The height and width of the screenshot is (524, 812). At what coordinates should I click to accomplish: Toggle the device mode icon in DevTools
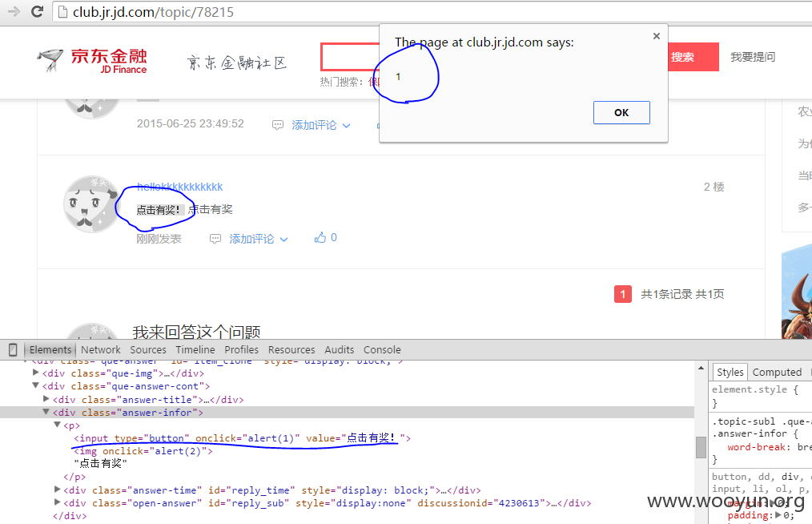click(x=13, y=349)
